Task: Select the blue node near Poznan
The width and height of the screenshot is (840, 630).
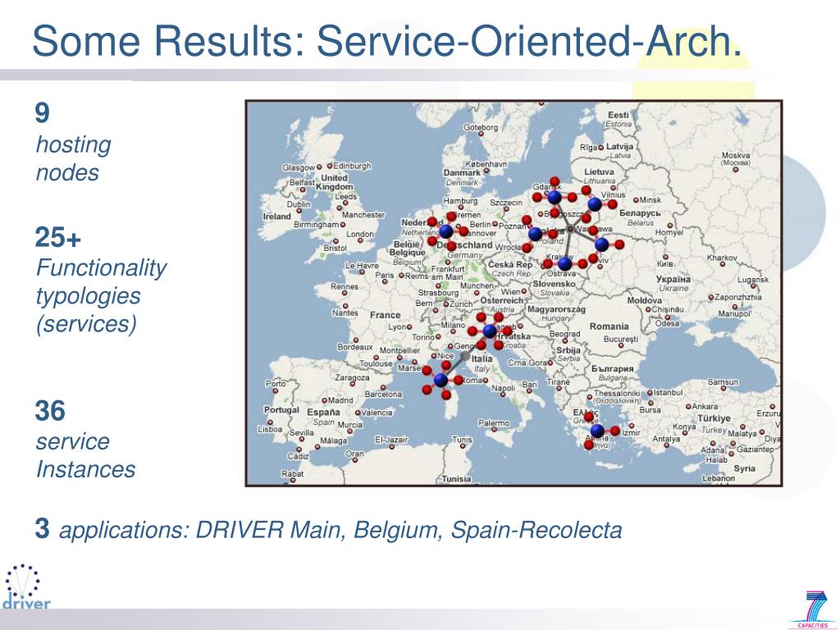Action: (x=535, y=234)
